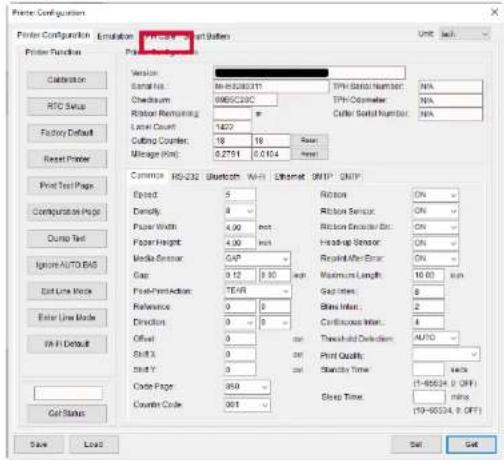Open Post-Print Action TEAR dropdown

coord(257,291)
